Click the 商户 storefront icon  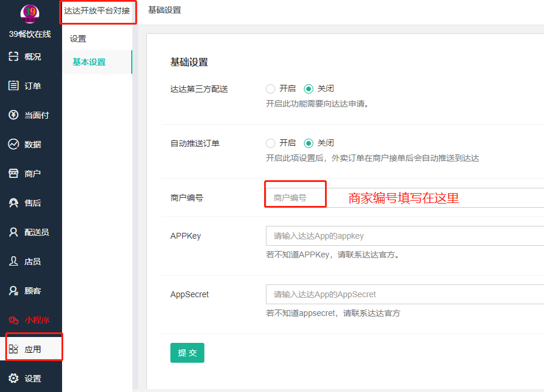[x=13, y=173]
